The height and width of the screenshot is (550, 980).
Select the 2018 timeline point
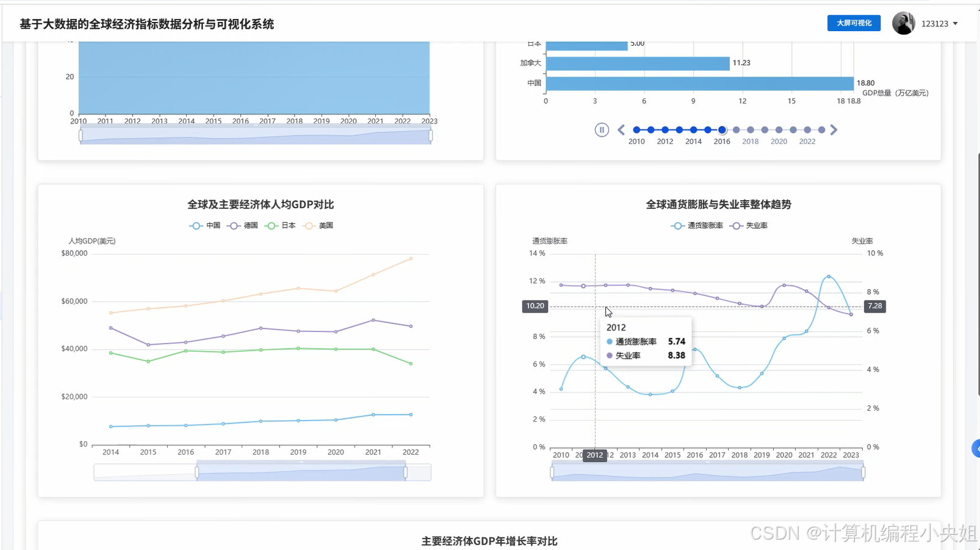point(751,129)
